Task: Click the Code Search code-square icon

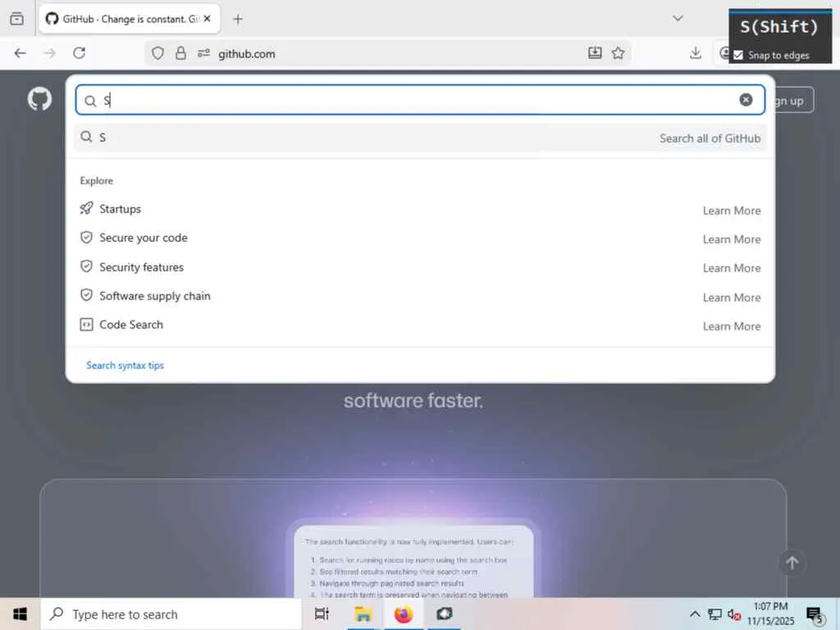Action: (x=86, y=325)
